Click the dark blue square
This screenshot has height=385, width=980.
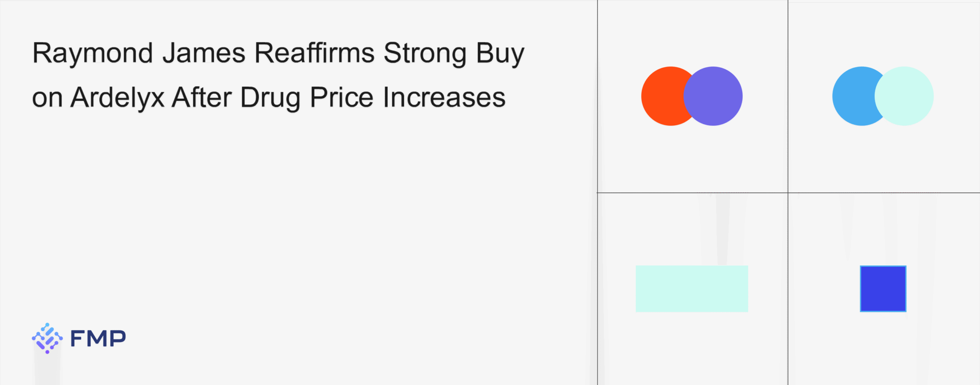click(883, 289)
